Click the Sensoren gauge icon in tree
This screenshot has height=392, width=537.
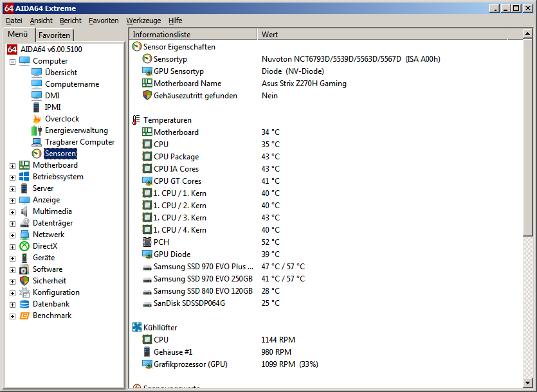pyautogui.click(x=37, y=154)
